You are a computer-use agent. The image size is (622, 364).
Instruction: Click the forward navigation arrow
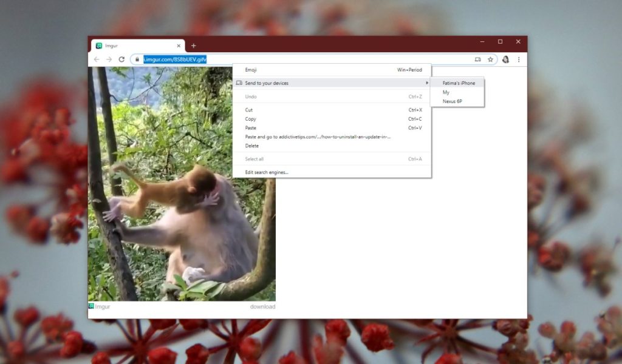(x=109, y=59)
